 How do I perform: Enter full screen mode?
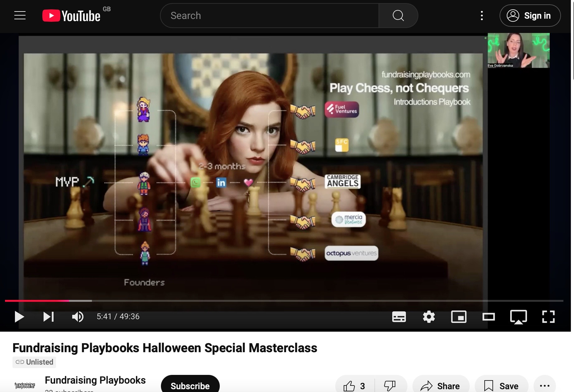click(548, 317)
